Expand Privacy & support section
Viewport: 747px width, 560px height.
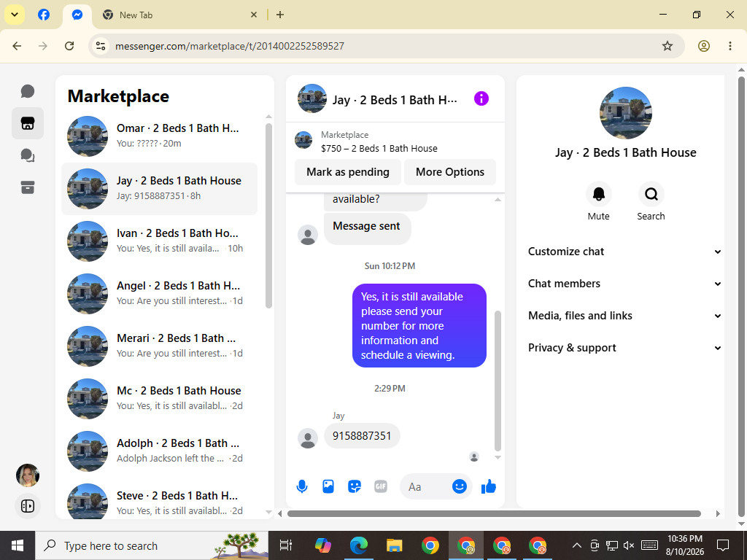point(624,348)
